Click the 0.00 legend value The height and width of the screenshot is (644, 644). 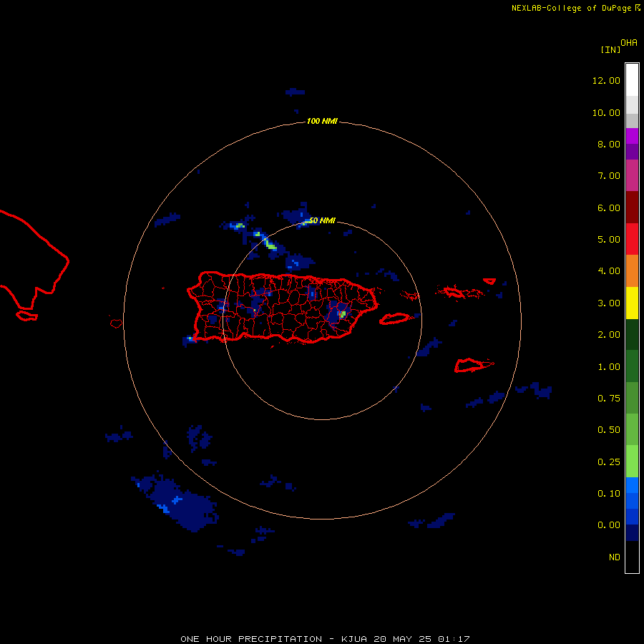[609, 525]
